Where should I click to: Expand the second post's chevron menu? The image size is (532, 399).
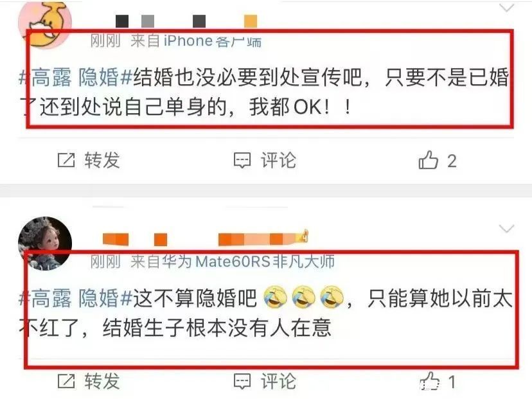point(506,228)
